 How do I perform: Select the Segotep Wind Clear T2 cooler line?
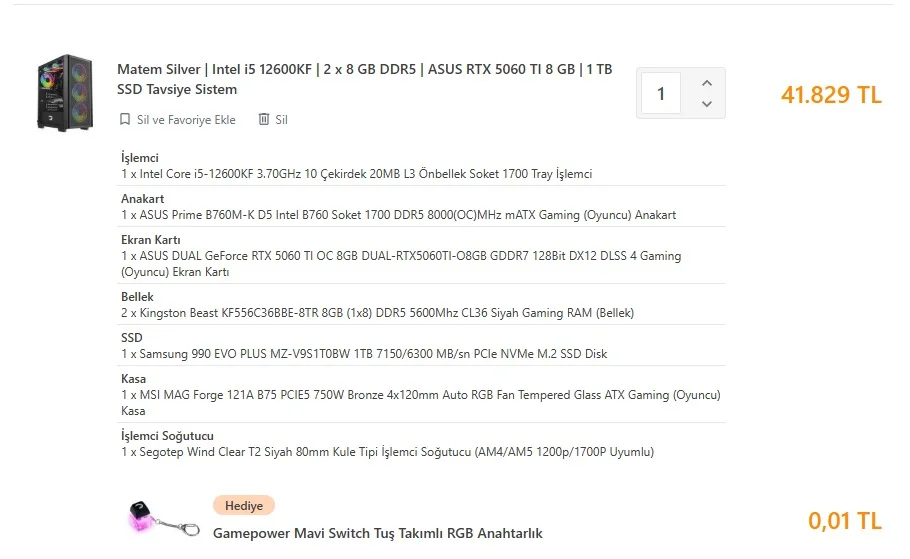pos(387,452)
